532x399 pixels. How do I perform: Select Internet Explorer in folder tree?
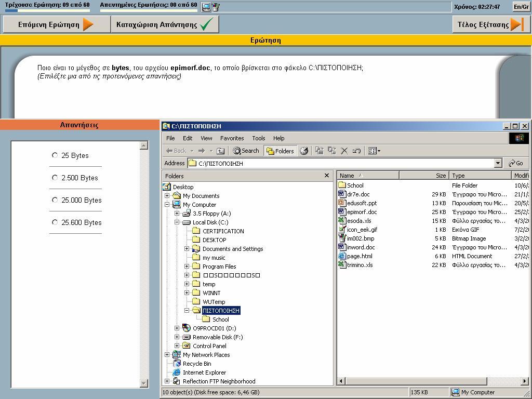click(204, 372)
